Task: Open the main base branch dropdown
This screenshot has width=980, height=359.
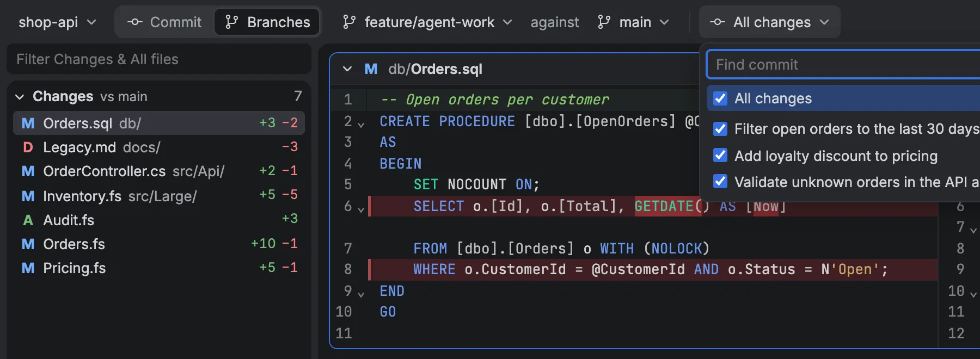Action: tap(633, 22)
